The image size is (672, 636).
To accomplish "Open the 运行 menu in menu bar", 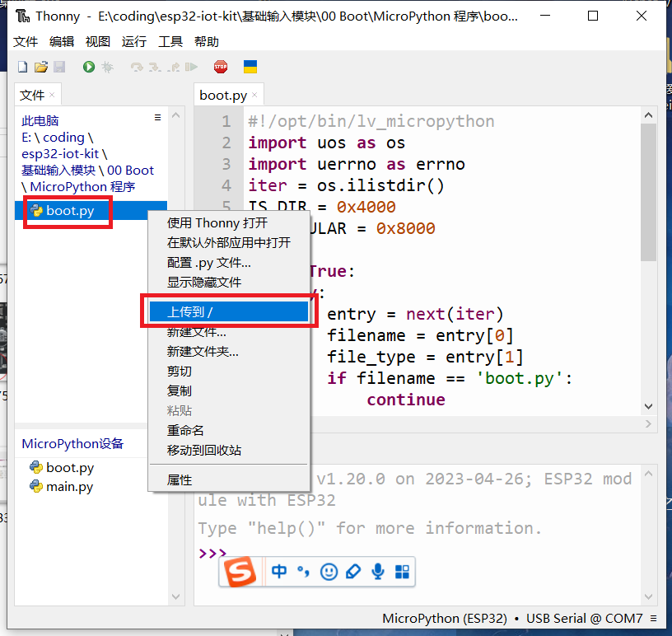I will (133, 42).
